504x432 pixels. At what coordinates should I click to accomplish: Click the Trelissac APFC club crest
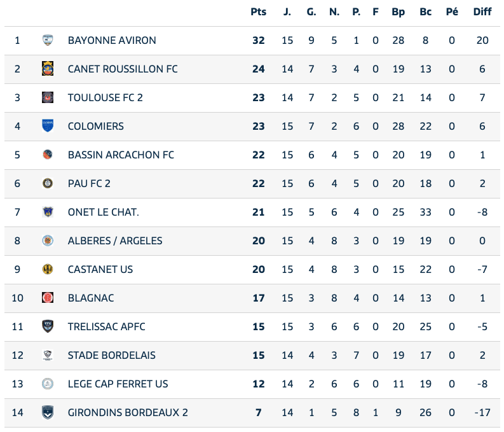[x=48, y=326]
